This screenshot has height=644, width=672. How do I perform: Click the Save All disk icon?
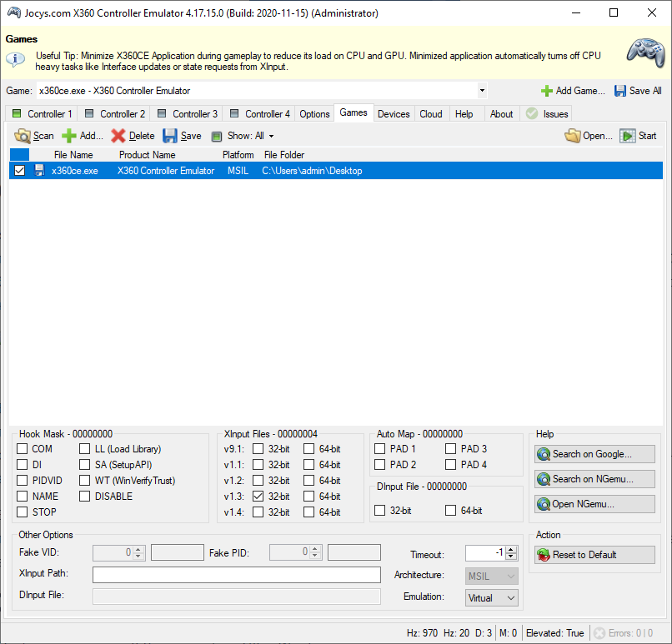pyautogui.click(x=620, y=91)
